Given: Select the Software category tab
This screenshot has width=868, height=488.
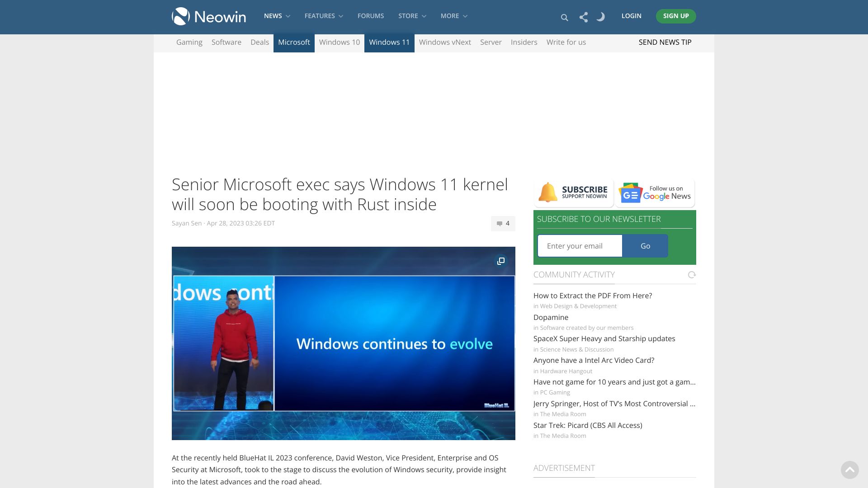Looking at the screenshot, I should pyautogui.click(x=226, y=42).
